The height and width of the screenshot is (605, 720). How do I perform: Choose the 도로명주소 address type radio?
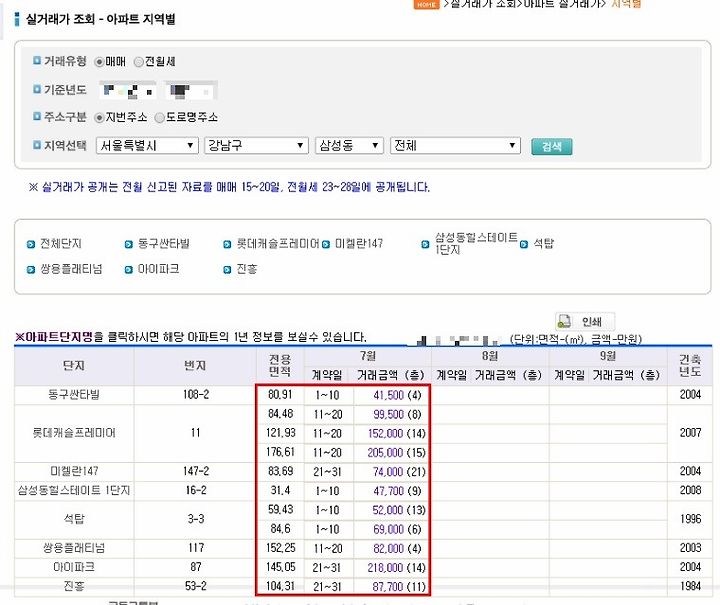pyautogui.click(x=159, y=118)
